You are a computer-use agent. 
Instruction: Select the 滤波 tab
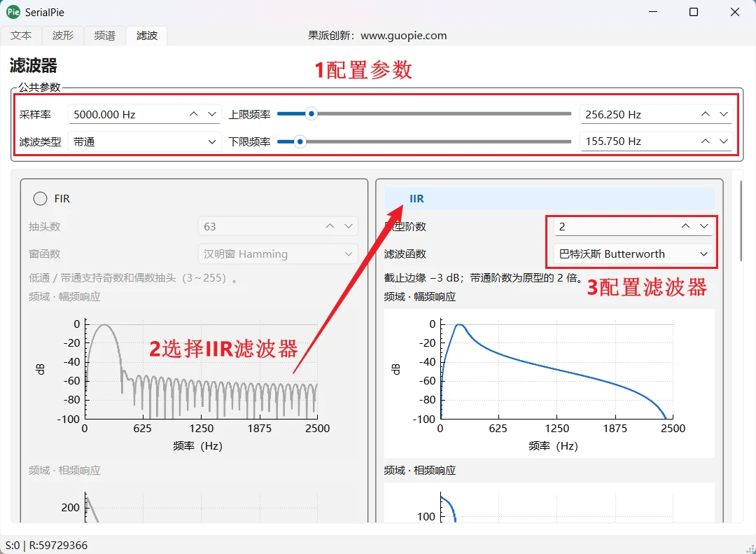pos(146,36)
